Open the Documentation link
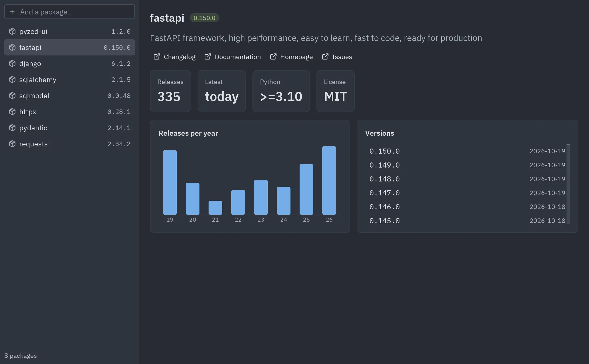589x364 pixels. pyautogui.click(x=233, y=57)
